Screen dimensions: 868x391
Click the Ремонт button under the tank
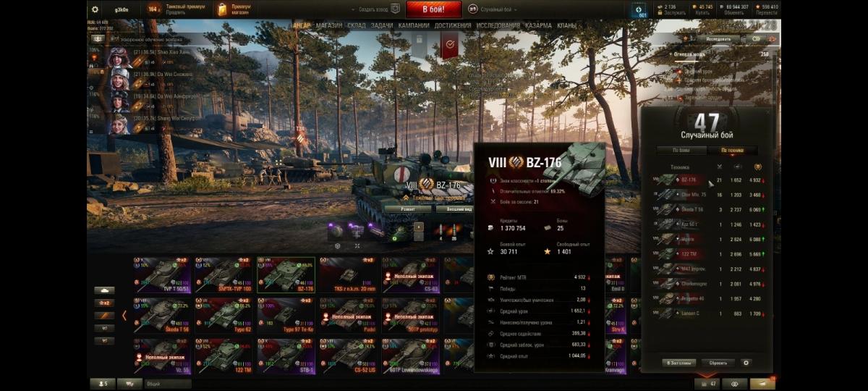(x=407, y=209)
